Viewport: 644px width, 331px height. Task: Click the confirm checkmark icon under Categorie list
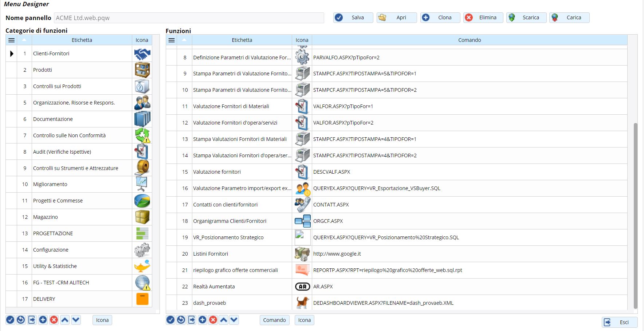point(10,320)
